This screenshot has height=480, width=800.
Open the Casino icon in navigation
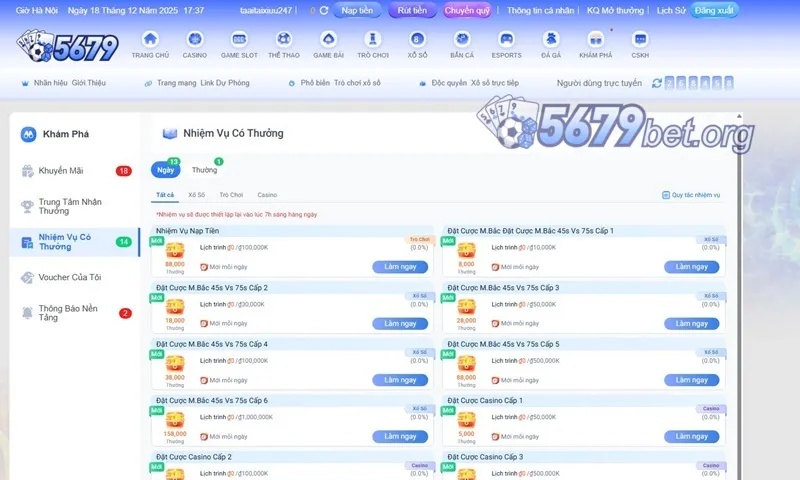[x=195, y=39]
